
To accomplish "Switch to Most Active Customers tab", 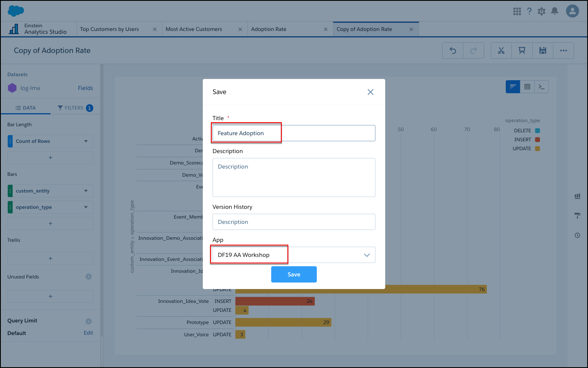I will 194,29.
